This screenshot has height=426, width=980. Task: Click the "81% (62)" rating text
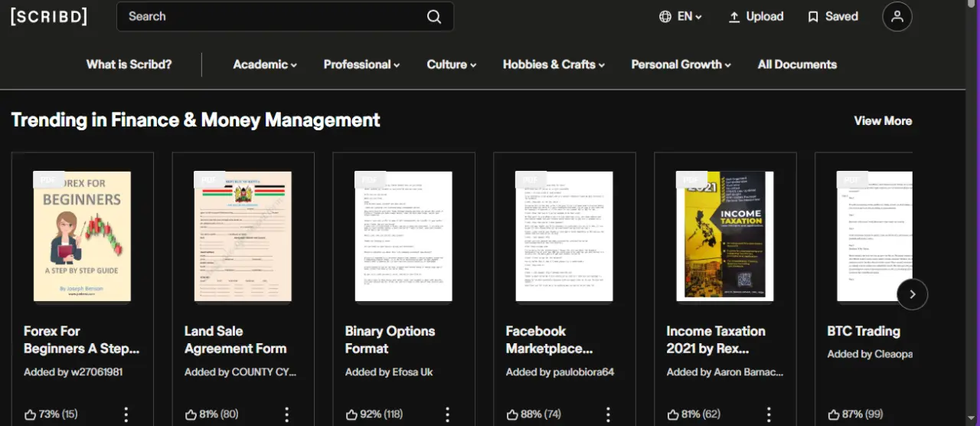pyautogui.click(x=701, y=415)
